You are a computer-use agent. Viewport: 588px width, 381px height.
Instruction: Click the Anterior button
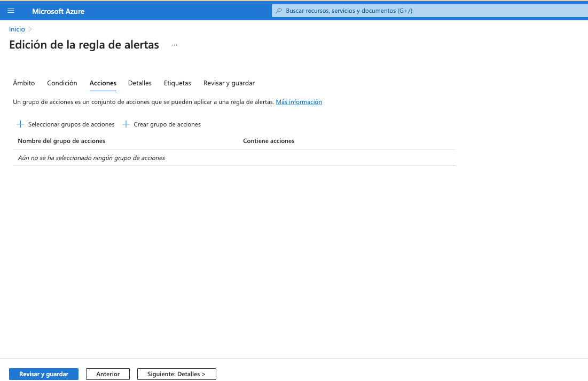pos(107,374)
